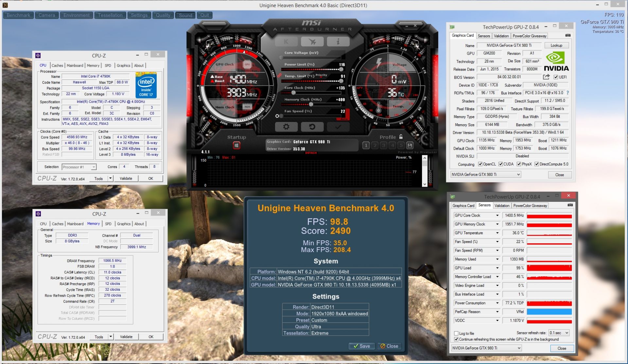Toggle the OpenCL checkbox in GPU-Z
The image size is (628, 364).
[x=480, y=164]
